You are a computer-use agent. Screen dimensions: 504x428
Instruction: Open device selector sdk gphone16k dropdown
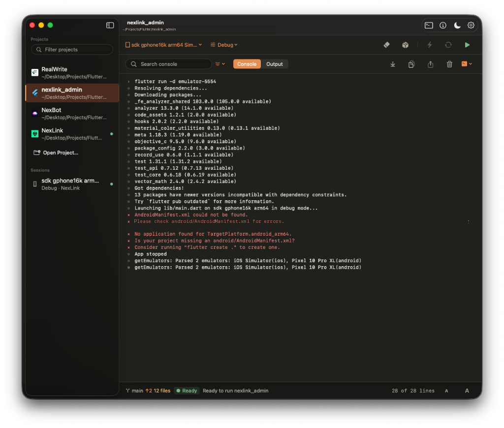163,45
